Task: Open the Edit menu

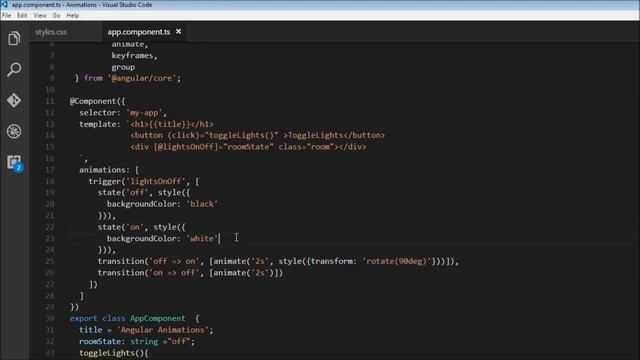Action: [22, 16]
